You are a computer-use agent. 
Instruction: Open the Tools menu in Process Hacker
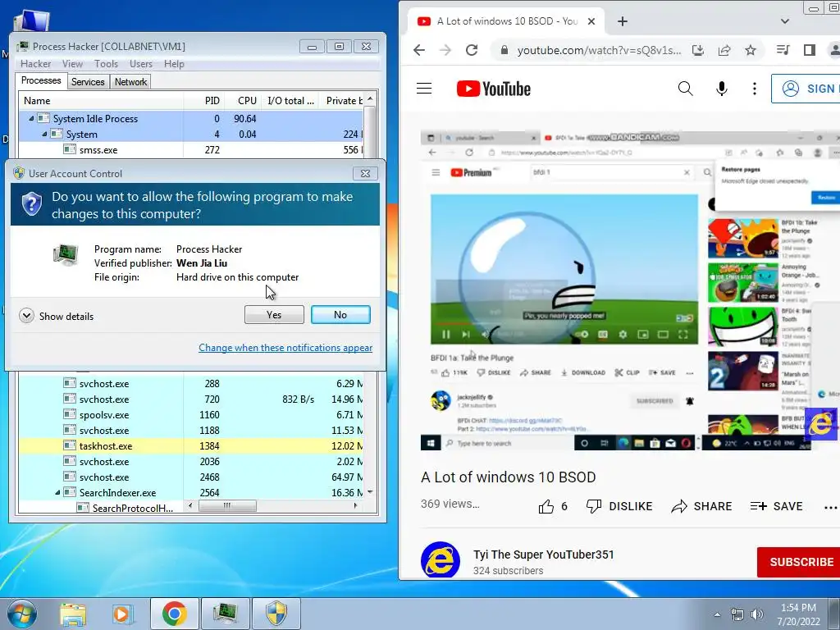pos(106,64)
